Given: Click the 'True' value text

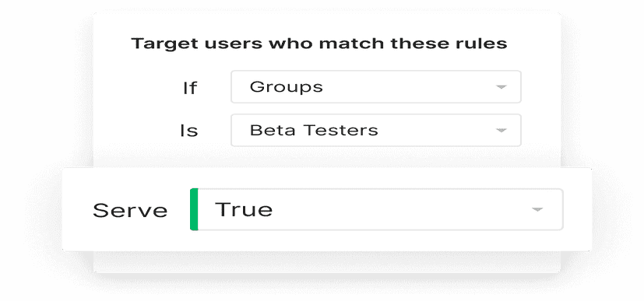Looking at the screenshot, I should (244, 209).
